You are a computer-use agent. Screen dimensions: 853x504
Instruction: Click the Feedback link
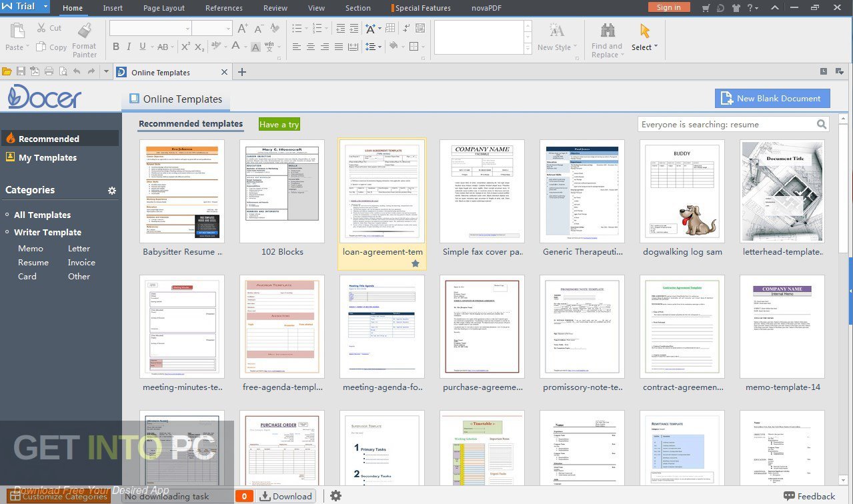tap(809, 496)
